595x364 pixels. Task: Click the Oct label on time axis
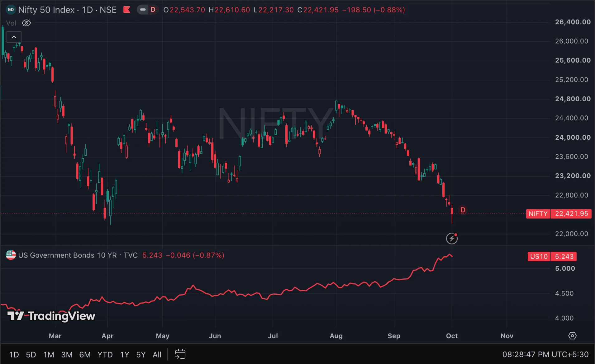[x=452, y=336]
